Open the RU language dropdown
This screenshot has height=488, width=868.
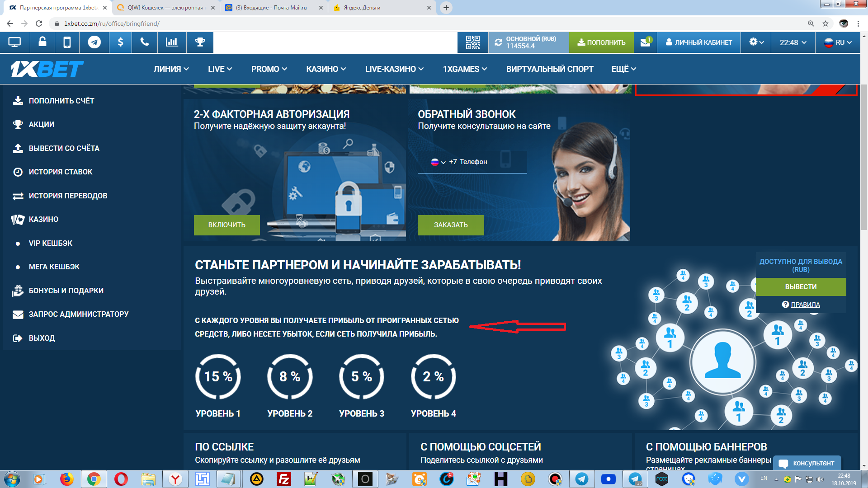pyautogui.click(x=838, y=42)
